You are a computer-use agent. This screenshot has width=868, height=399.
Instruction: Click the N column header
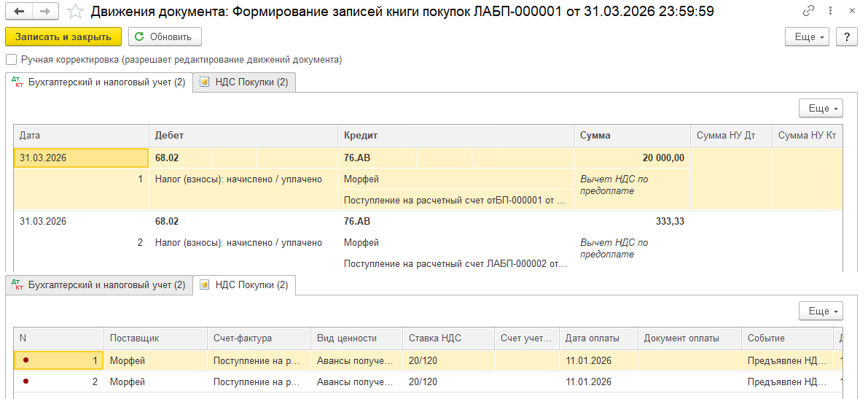(x=59, y=338)
